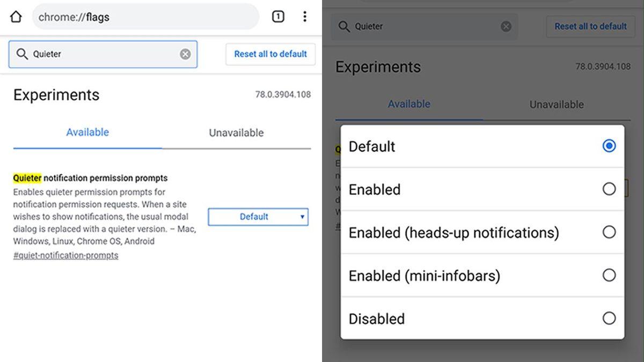The image size is (644, 362).
Task: Click the Available tab's blue underline indicator
Action: 87,146
